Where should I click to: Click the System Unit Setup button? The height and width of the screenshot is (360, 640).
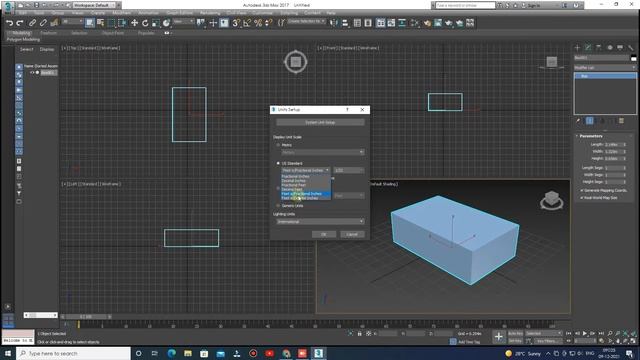320,122
